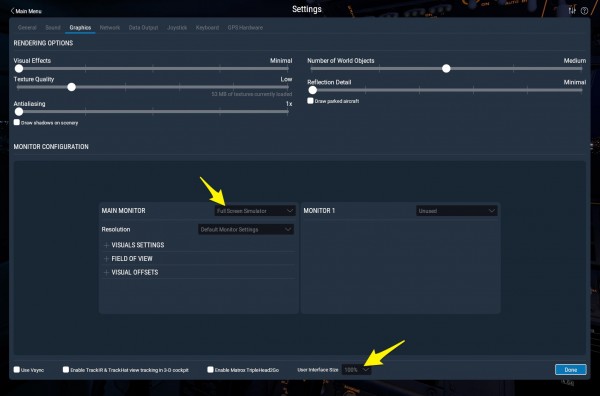Click the Monitor Configuration heading
This screenshot has height=396, width=600.
coord(51,147)
